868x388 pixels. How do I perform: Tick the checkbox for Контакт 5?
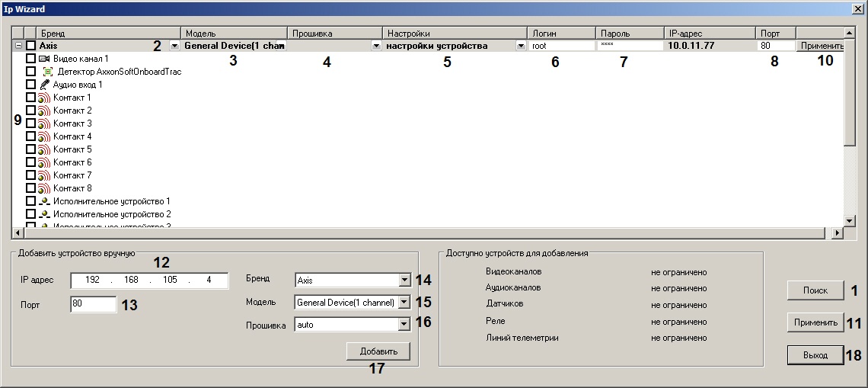tap(30, 149)
